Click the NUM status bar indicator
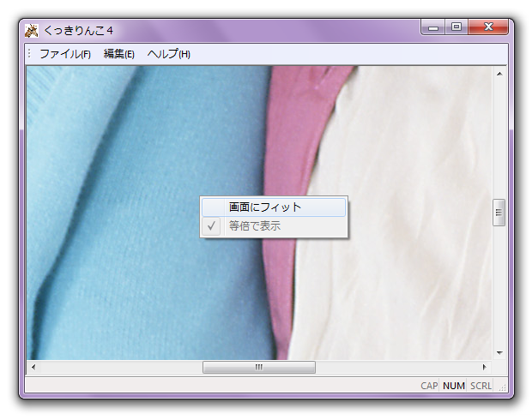The height and width of the screenshot is (420, 532). tap(454, 386)
